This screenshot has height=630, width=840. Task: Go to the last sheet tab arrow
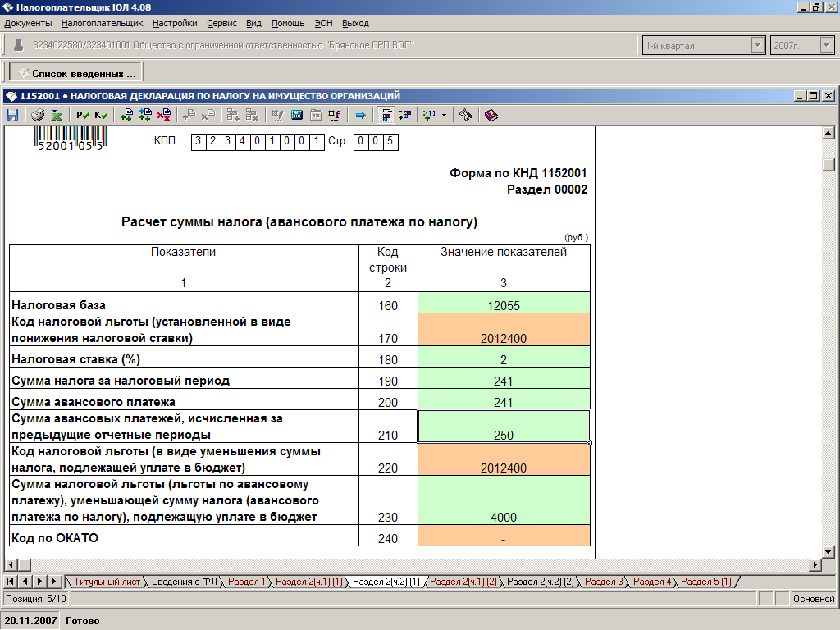54,582
